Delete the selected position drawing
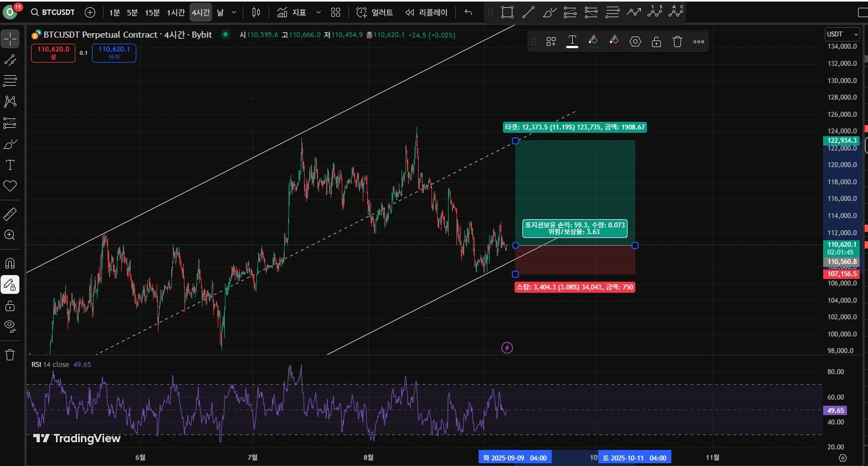 [x=677, y=42]
